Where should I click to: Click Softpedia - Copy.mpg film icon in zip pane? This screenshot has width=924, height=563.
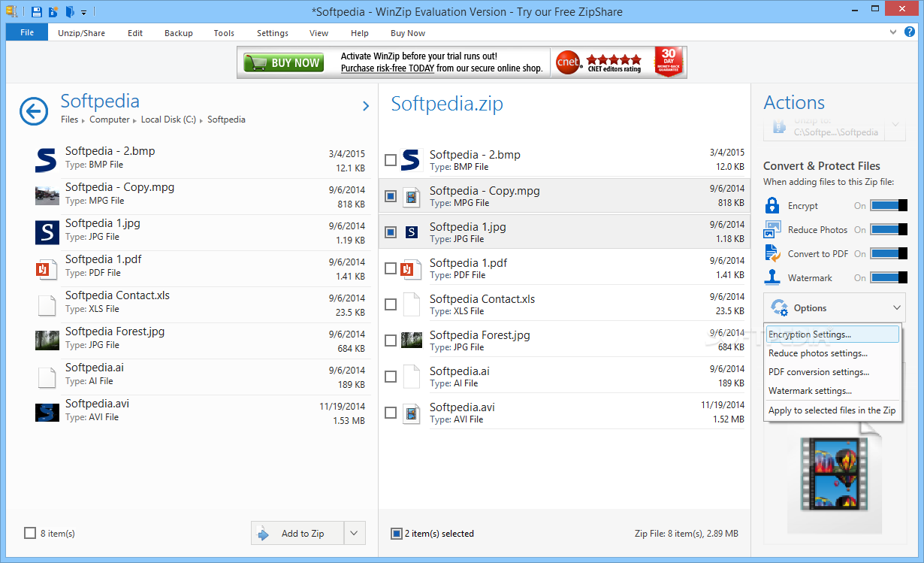pos(411,197)
